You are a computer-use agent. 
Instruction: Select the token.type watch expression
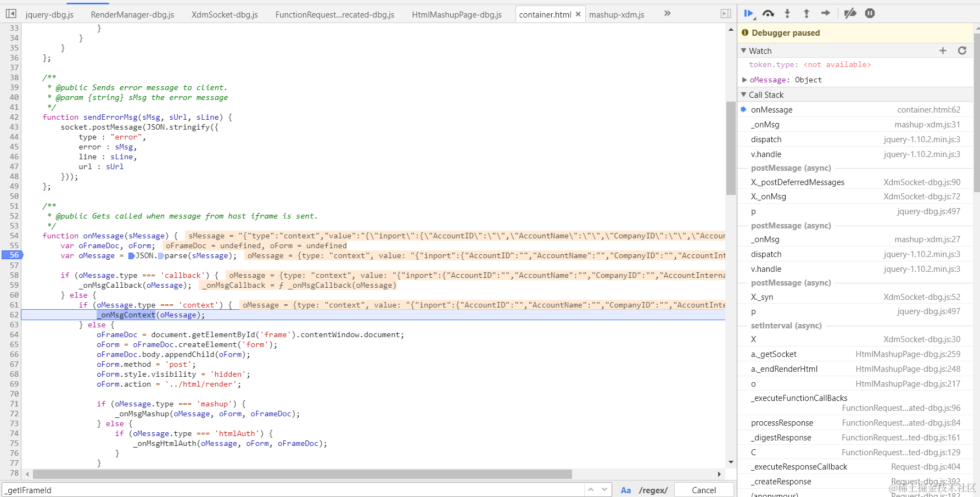tap(810, 65)
